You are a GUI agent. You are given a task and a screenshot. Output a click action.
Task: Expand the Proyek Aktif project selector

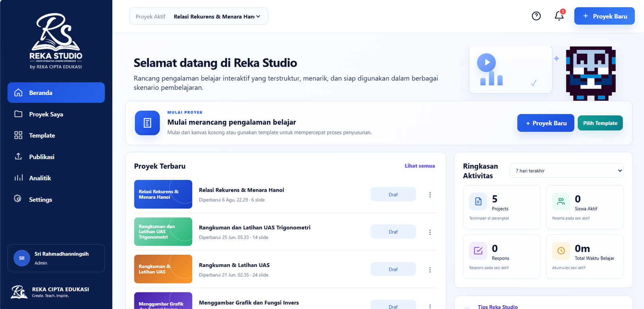point(198,16)
